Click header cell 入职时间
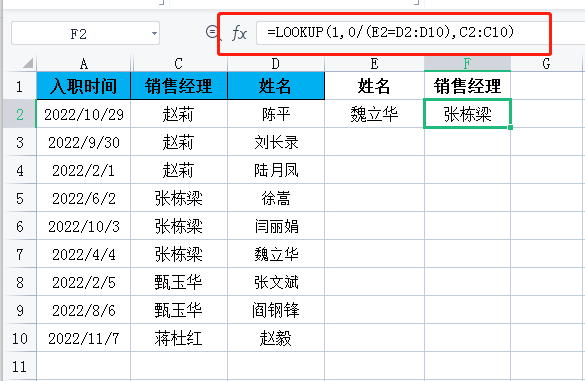 [84, 86]
